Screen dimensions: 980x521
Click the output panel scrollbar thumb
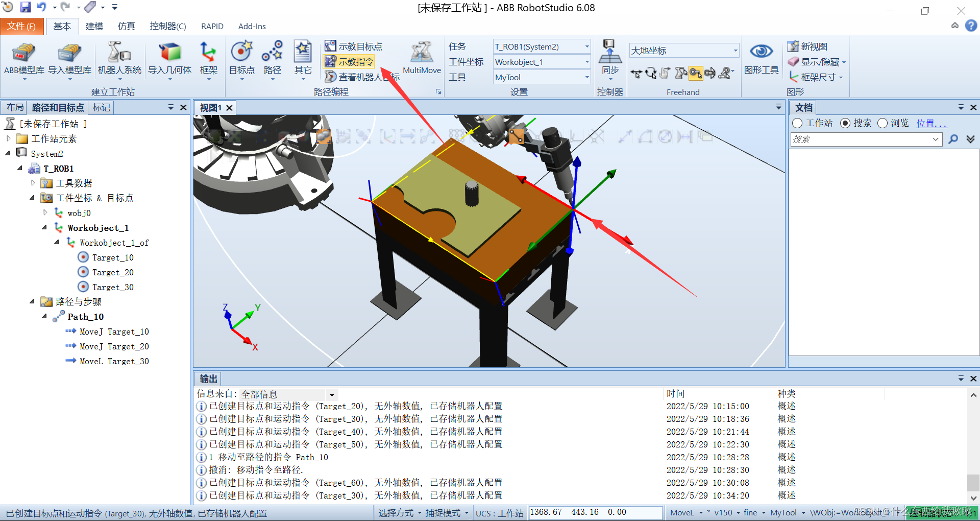tap(973, 482)
